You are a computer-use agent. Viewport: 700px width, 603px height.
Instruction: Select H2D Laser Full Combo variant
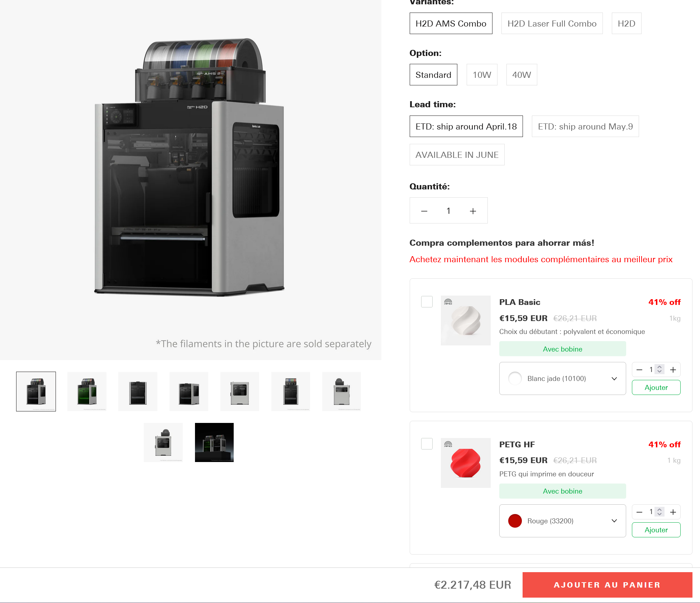[x=552, y=23]
